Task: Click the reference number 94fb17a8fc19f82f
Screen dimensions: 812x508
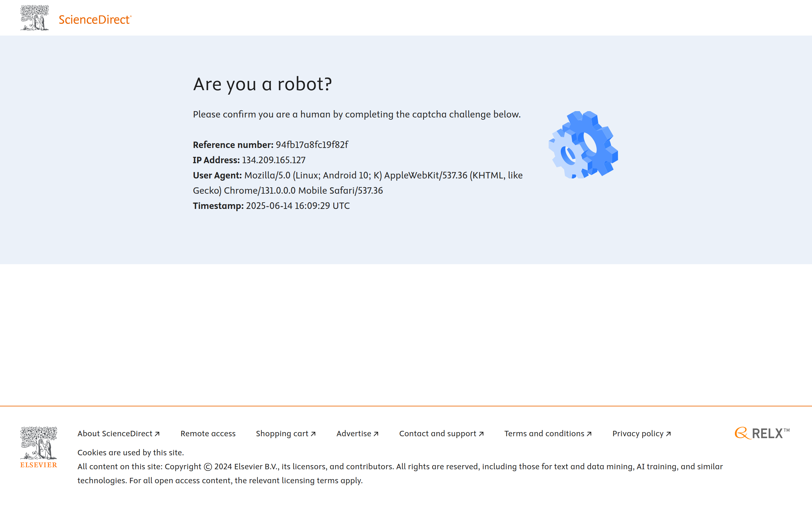Action: (312, 145)
